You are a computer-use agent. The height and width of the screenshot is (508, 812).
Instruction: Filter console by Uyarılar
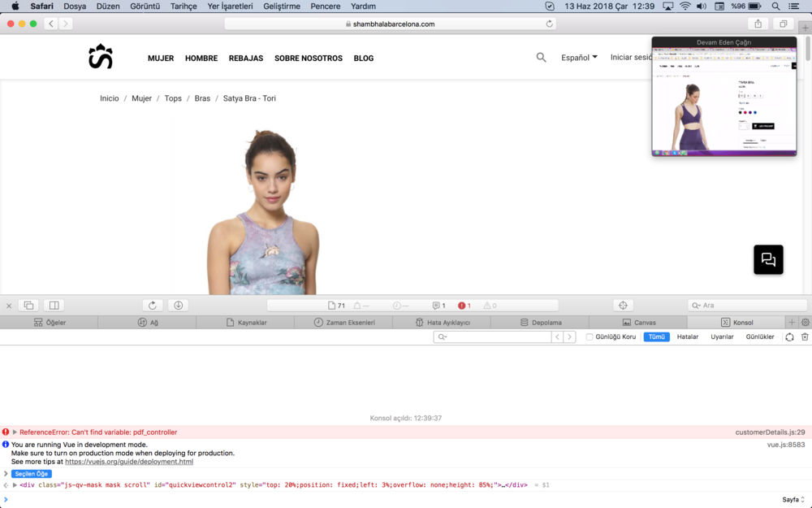click(722, 336)
